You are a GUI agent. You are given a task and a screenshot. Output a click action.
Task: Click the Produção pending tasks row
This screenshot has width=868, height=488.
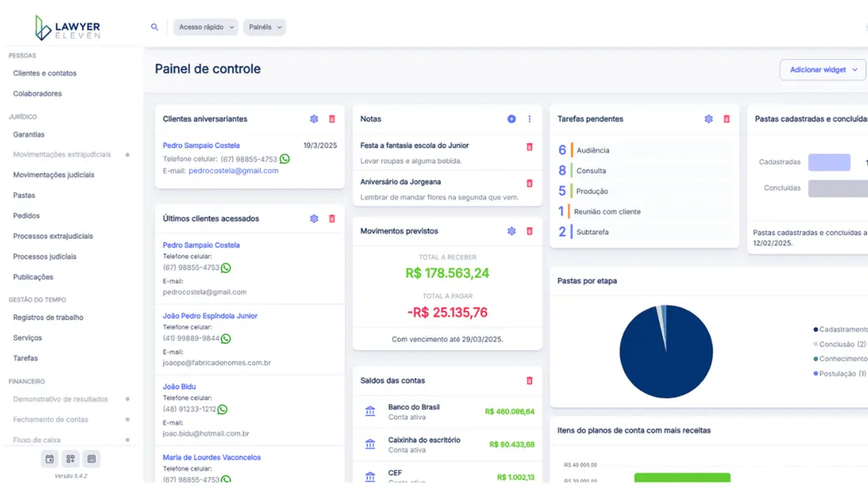click(644, 191)
